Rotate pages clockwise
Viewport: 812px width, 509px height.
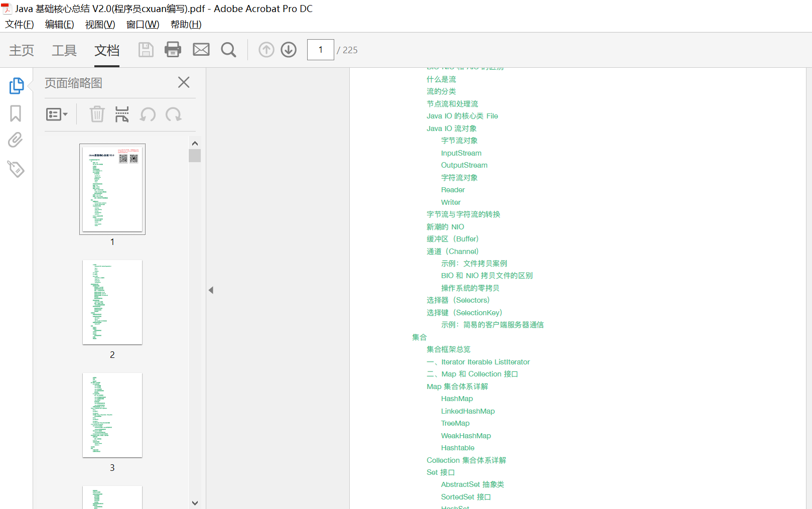point(174,114)
